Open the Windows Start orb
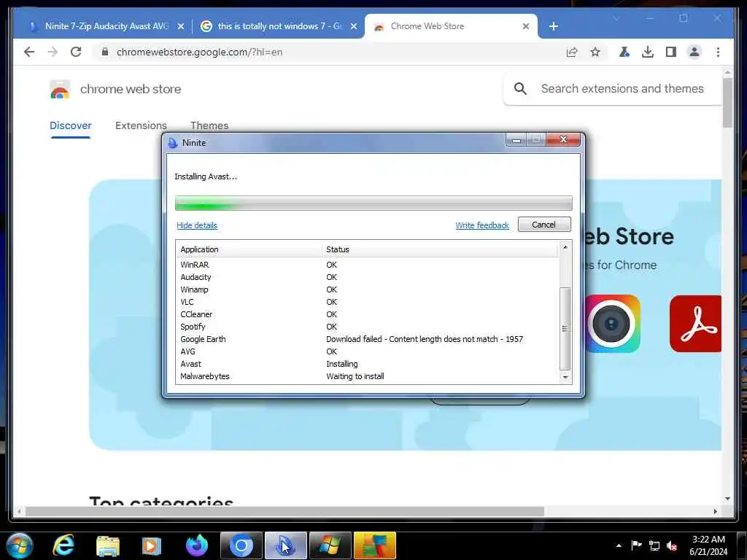The width and height of the screenshot is (747, 560). [20, 545]
